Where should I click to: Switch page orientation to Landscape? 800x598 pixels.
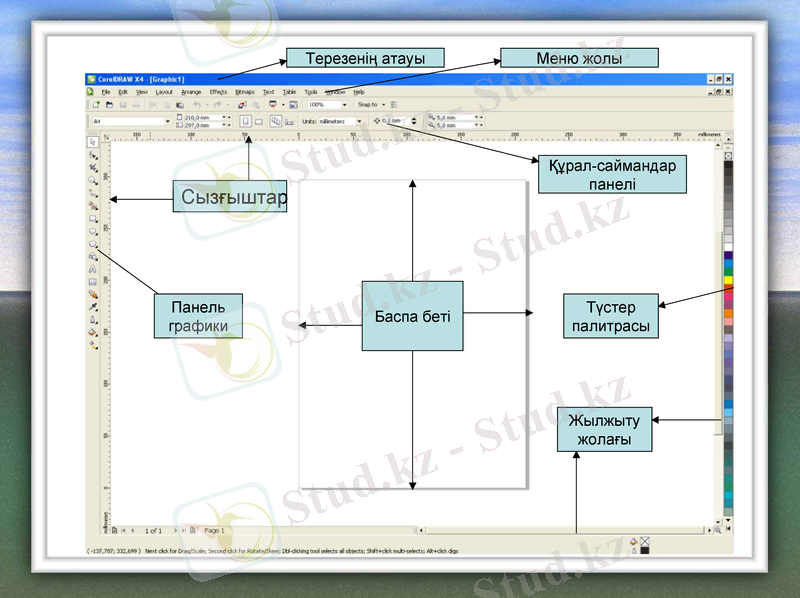258,121
